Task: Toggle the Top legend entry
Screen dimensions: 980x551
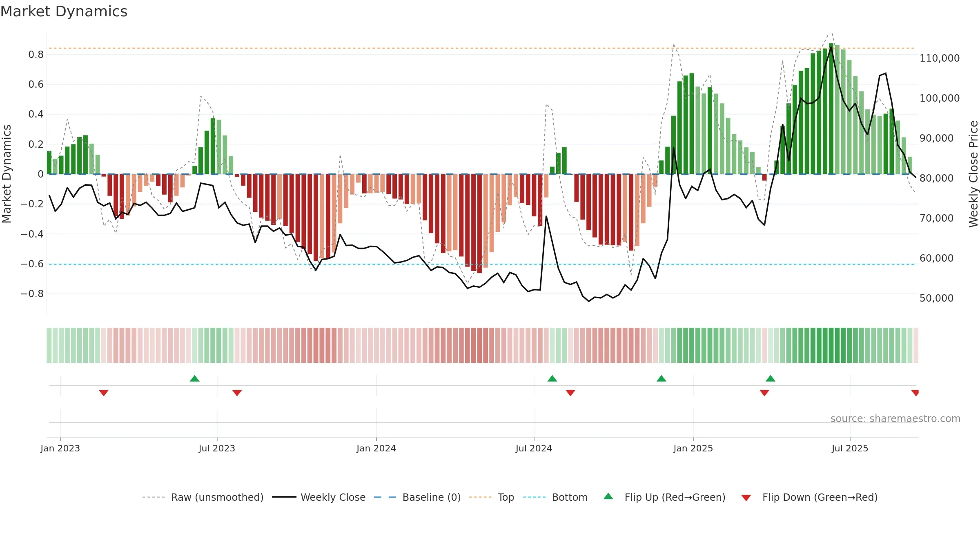Action: pos(492,497)
